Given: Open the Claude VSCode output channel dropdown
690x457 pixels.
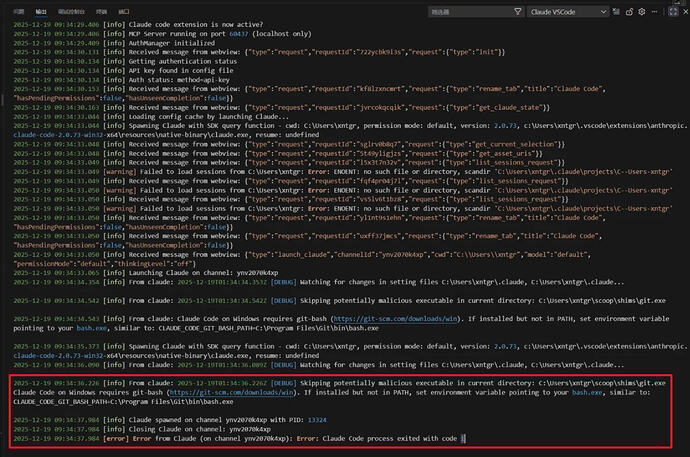Looking at the screenshot, I should tap(568, 12).
